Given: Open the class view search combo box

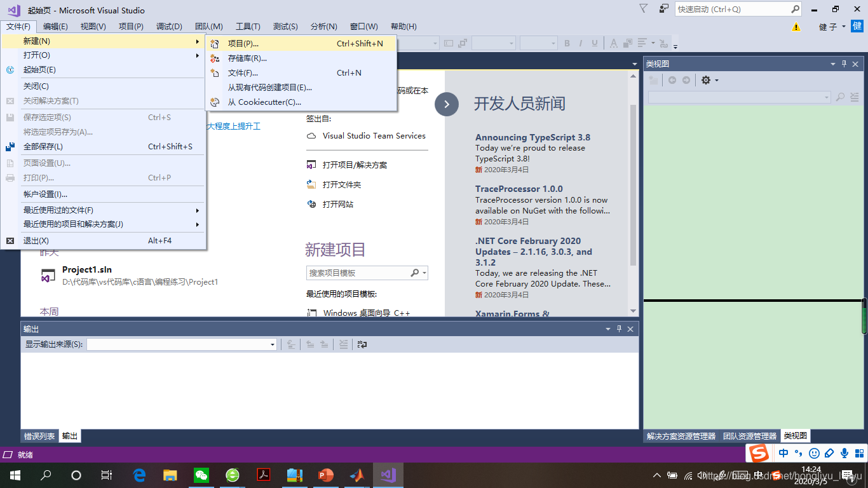Looking at the screenshot, I should click(739, 97).
